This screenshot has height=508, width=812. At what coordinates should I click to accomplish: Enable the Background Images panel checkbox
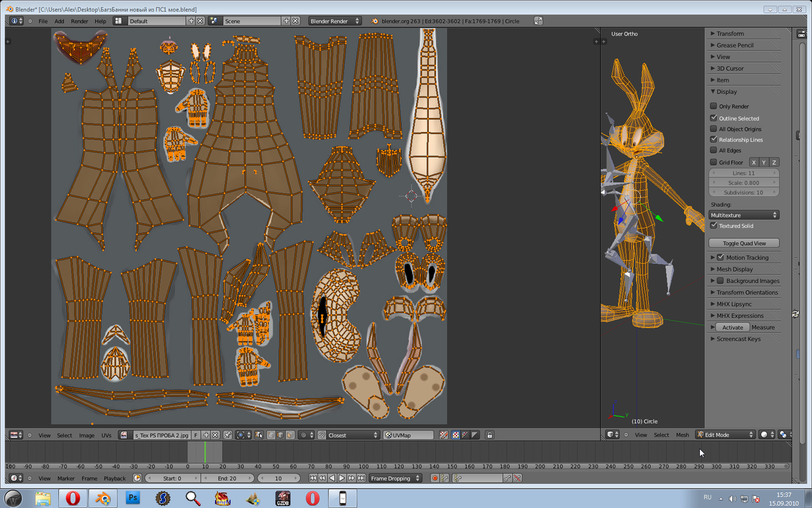720,281
